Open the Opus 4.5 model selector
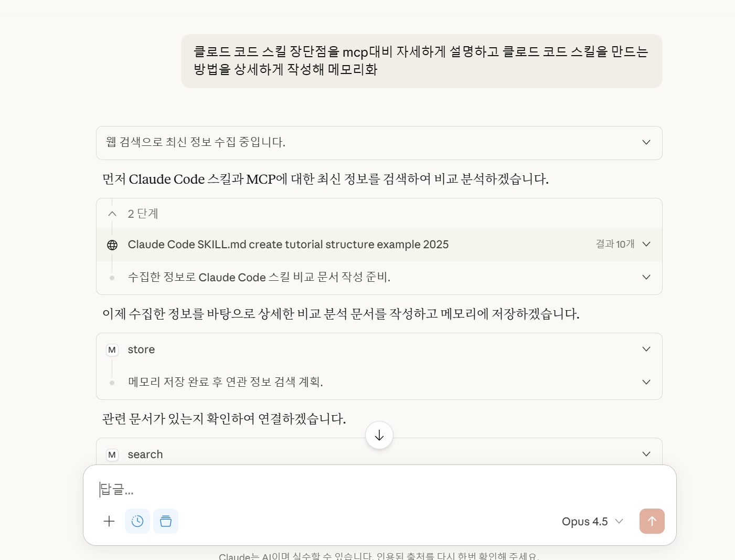This screenshot has height=560, width=735. (592, 522)
